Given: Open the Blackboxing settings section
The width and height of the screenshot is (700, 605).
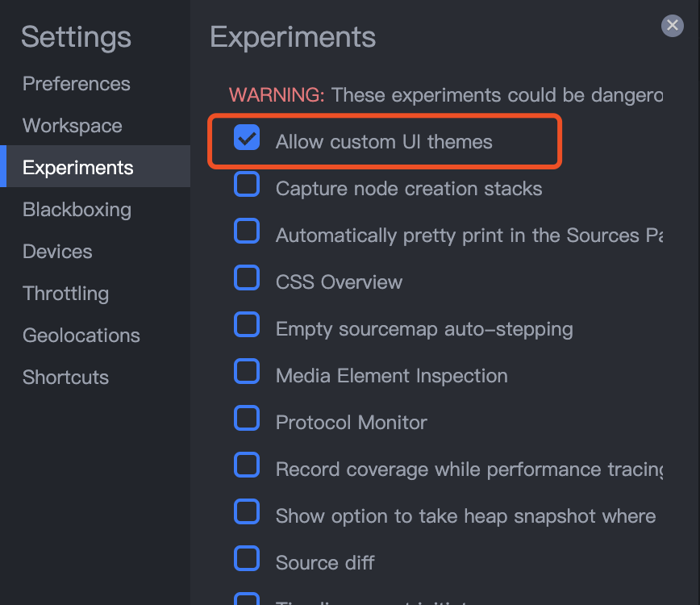Looking at the screenshot, I should click(77, 209).
